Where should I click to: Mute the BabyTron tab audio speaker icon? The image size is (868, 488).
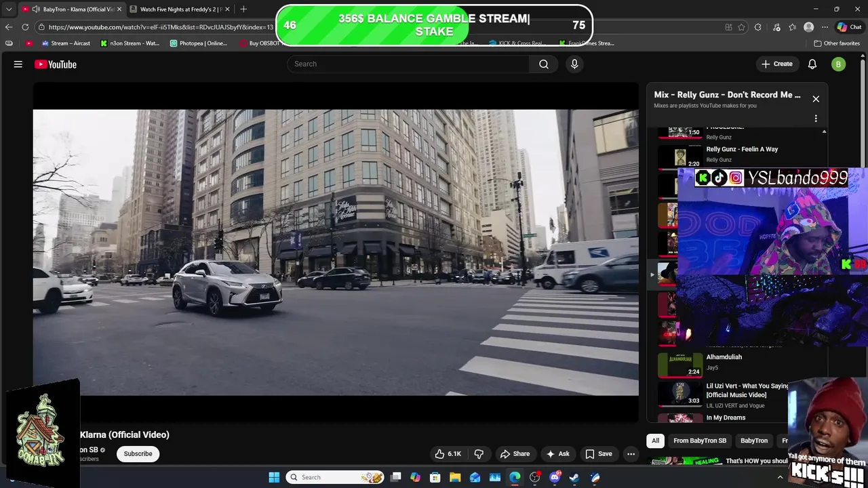[35, 9]
